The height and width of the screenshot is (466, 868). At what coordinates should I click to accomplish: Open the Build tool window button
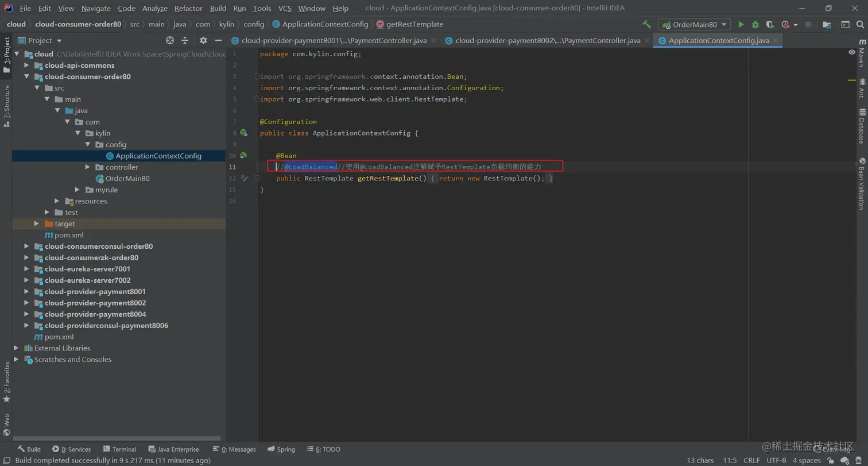click(29, 449)
